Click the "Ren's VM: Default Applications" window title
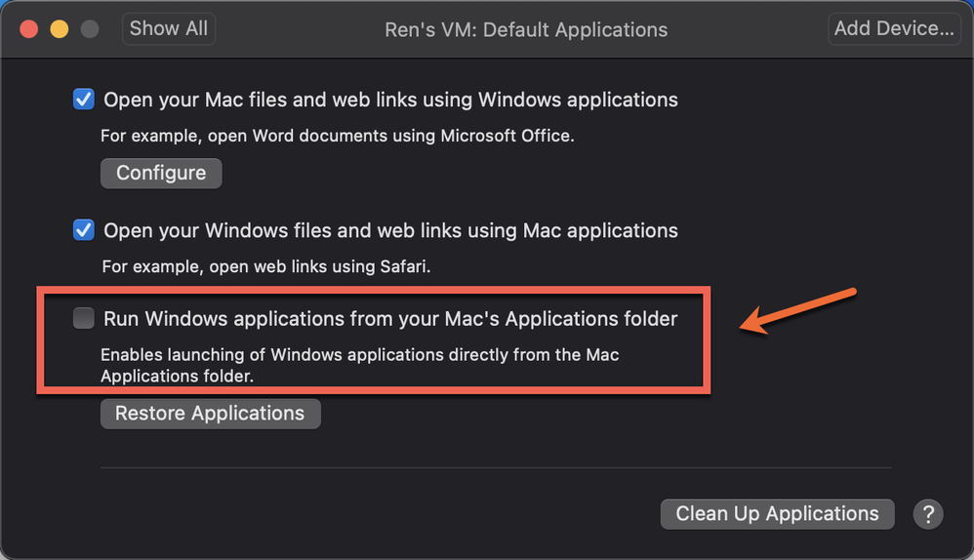The height and width of the screenshot is (560, 974). click(526, 29)
